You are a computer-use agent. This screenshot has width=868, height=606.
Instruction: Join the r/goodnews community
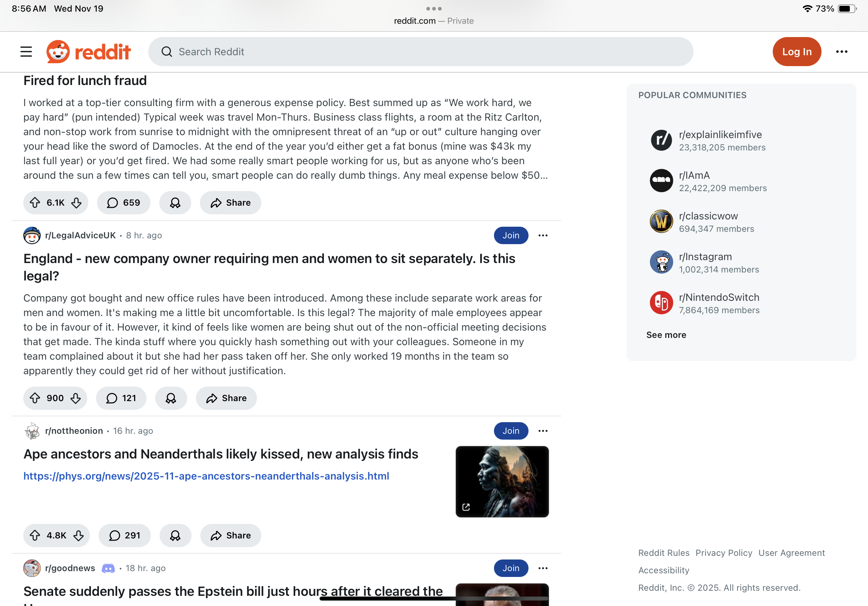point(511,568)
